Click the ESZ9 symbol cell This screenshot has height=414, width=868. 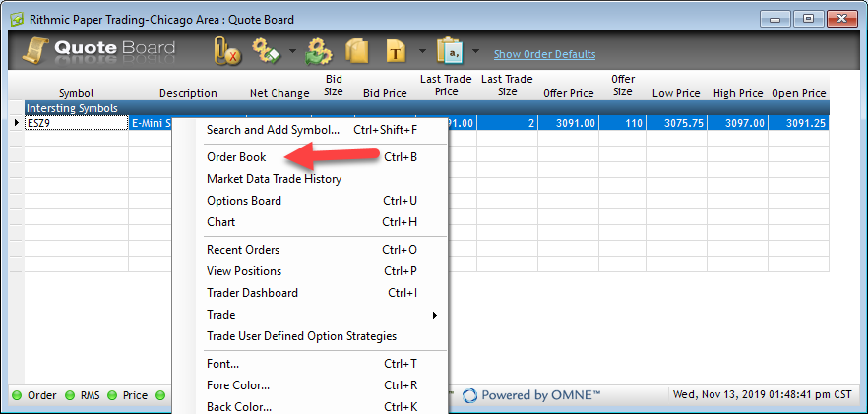[x=77, y=123]
